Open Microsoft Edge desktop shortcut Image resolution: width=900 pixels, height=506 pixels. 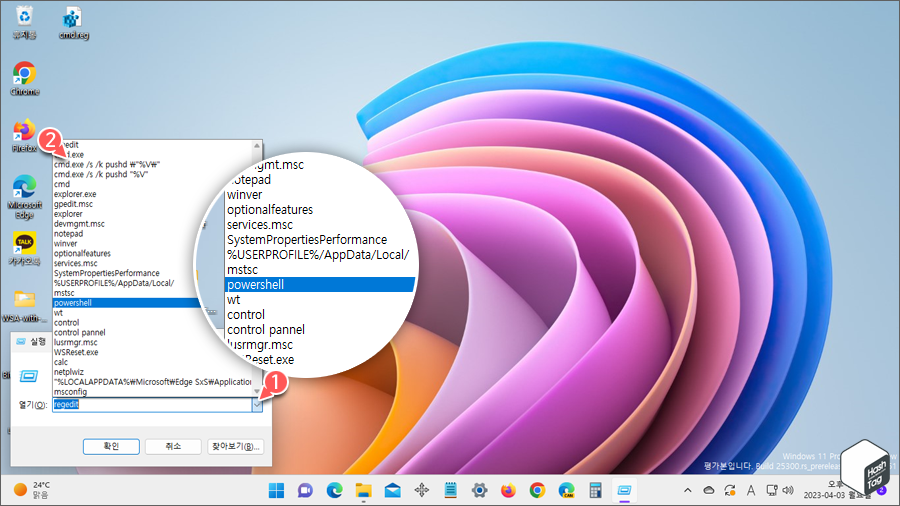[x=25, y=197]
